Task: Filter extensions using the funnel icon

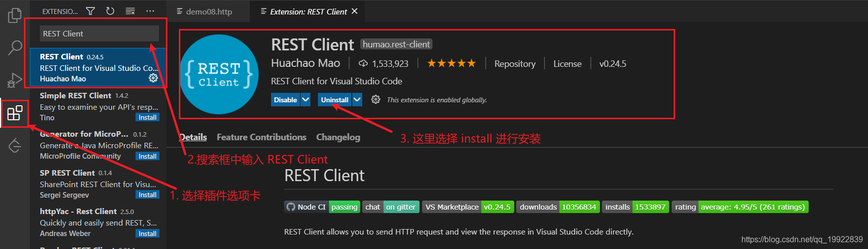Action: coord(90,11)
